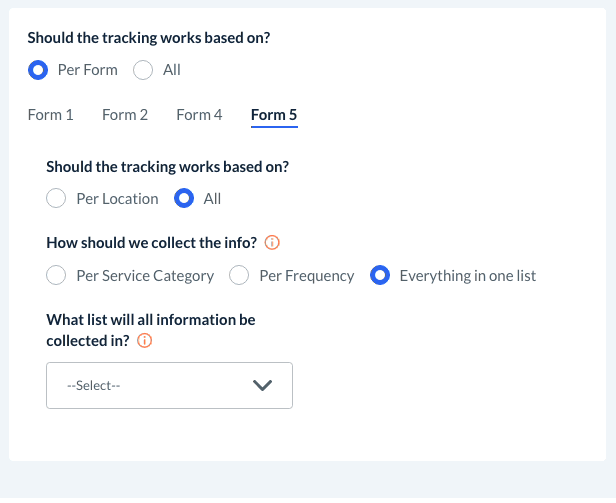Click the 'How should we collect the info?' label
616x503 pixels.
(x=151, y=242)
